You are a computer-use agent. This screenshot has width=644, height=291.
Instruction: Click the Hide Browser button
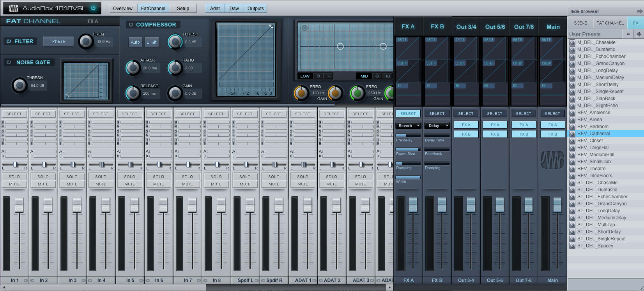click(605, 11)
